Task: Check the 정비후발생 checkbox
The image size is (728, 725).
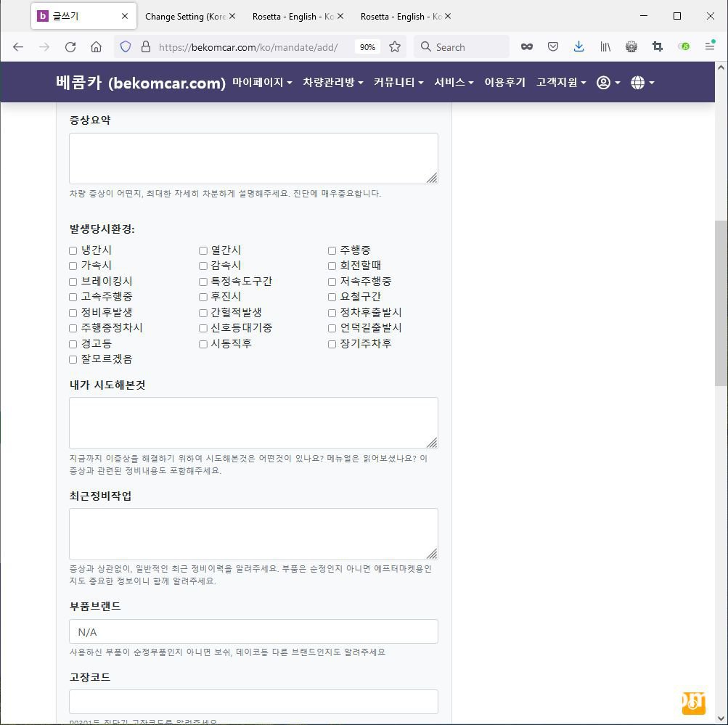Action: [73, 313]
